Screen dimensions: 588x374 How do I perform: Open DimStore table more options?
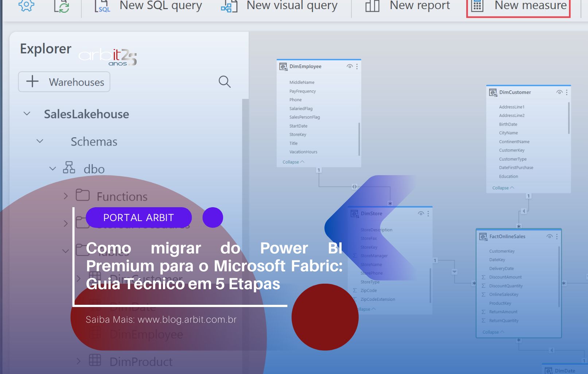pyautogui.click(x=428, y=213)
